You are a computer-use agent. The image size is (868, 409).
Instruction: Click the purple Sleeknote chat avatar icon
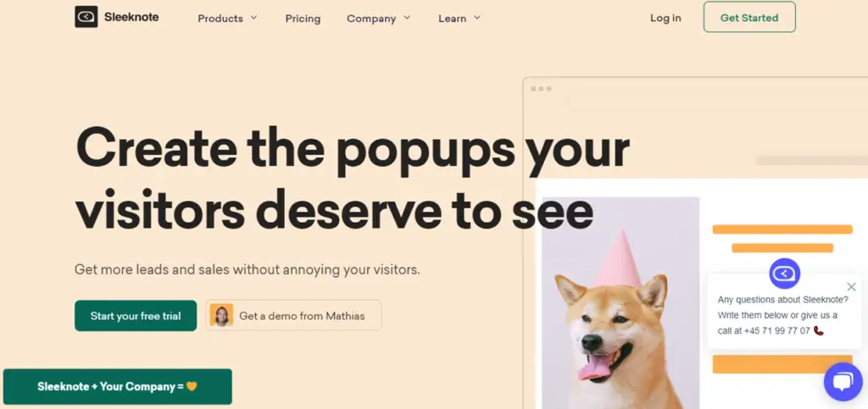[x=784, y=274]
